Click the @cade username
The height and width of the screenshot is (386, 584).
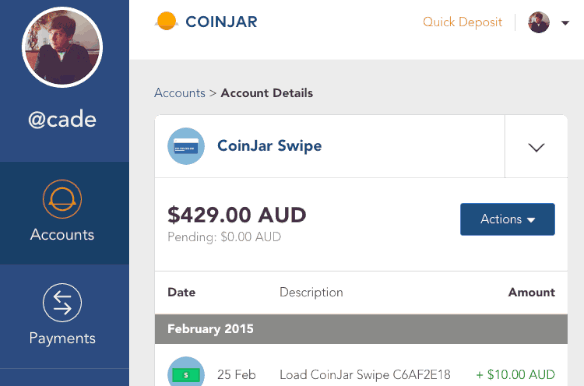62,119
